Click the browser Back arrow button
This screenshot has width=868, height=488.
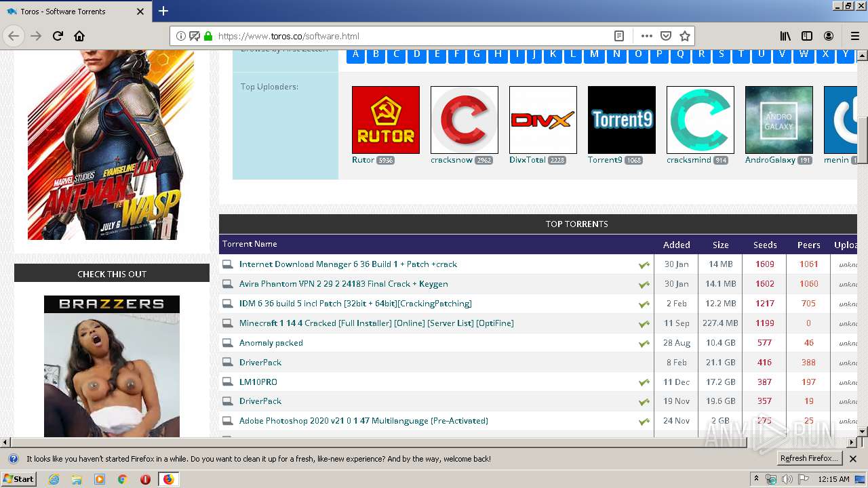click(x=14, y=36)
